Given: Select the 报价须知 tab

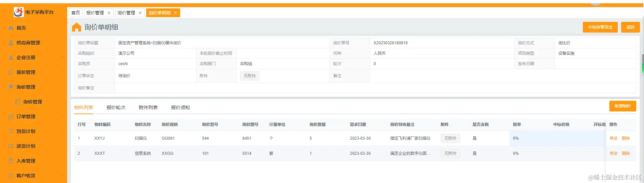Looking at the screenshot, I should point(180,107).
